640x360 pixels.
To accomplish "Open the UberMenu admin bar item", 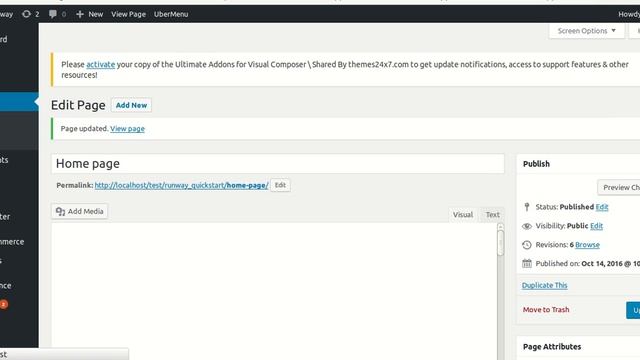I will point(171,14).
